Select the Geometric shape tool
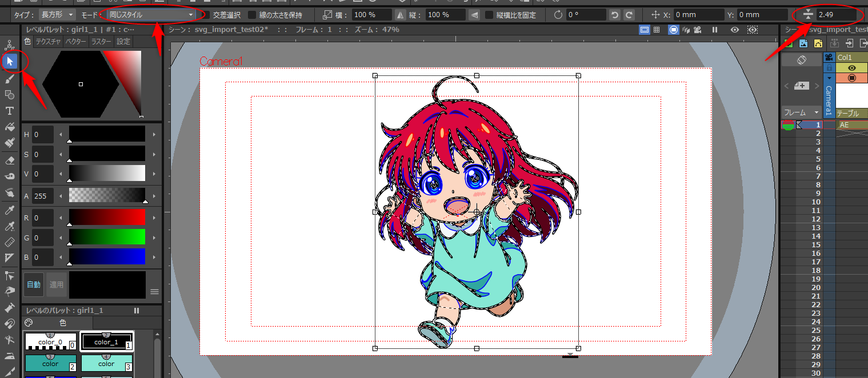The height and width of the screenshot is (378, 868). (x=10, y=94)
